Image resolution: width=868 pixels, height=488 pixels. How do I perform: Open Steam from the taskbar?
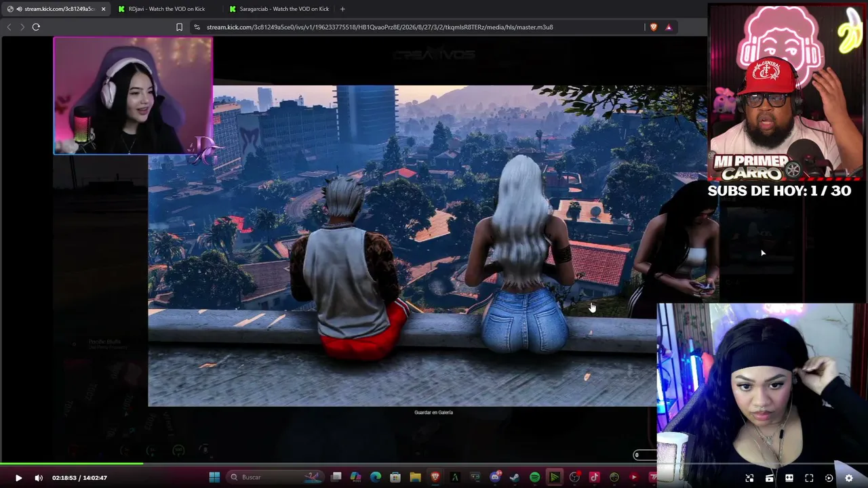(515, 477)
